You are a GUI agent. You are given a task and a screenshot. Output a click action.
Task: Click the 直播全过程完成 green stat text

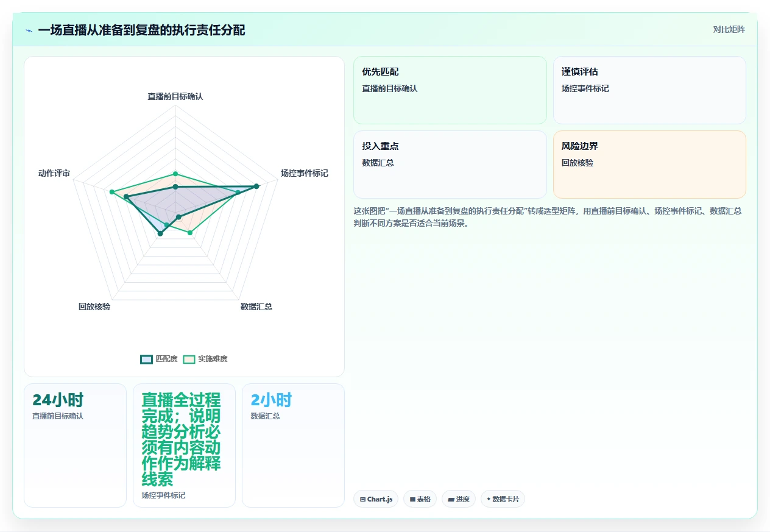pyautogui.click(x=181, y=439)
